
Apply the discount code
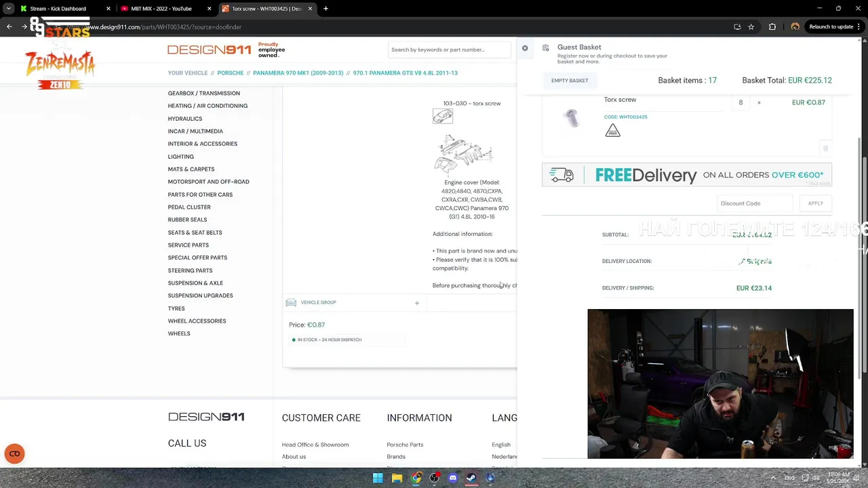815,203
